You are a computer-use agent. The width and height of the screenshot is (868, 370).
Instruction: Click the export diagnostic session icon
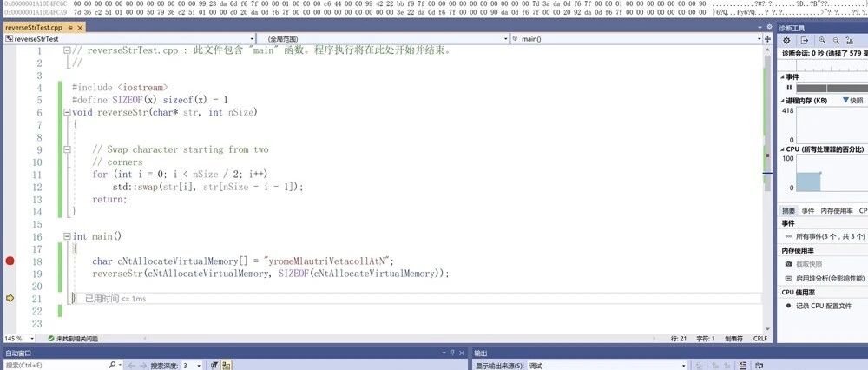point(805,41)
